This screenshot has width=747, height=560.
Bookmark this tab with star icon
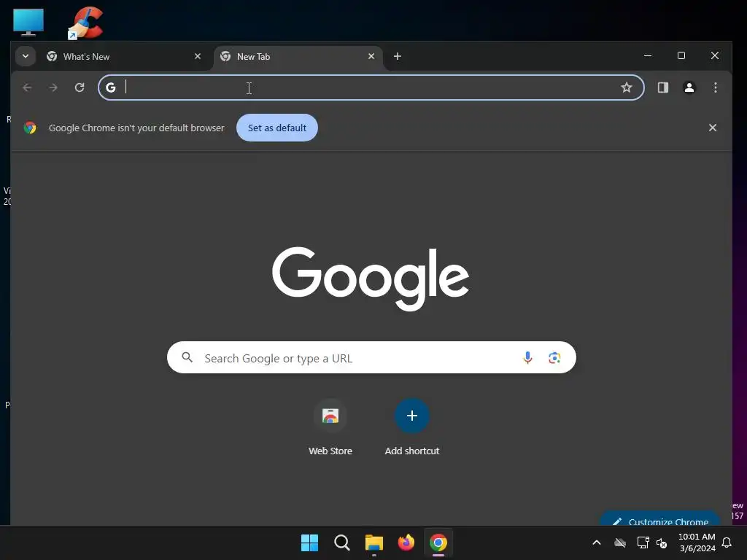point(627,87)
